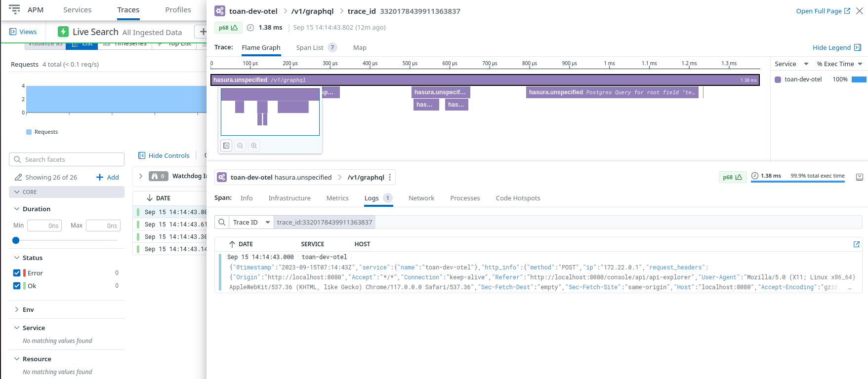Screen dimensions: 868x379
Task: Uncheck the Error status checkbox
Action: tap(17, 273)
